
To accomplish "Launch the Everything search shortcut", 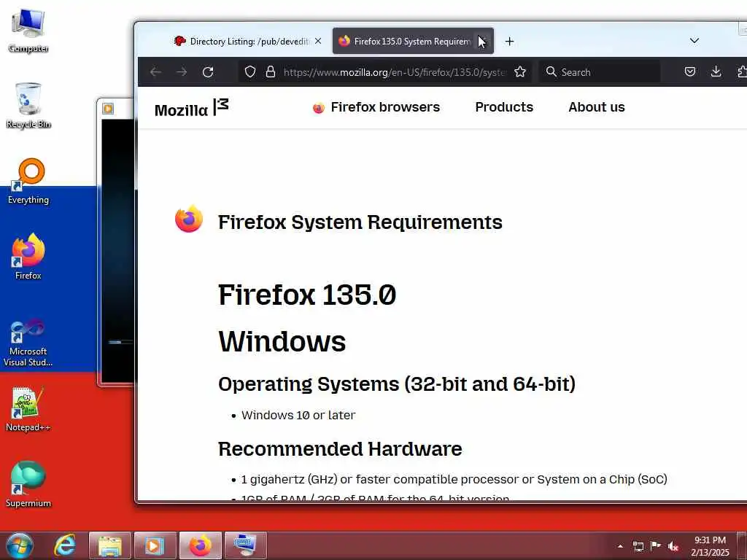I will point(28,182).
